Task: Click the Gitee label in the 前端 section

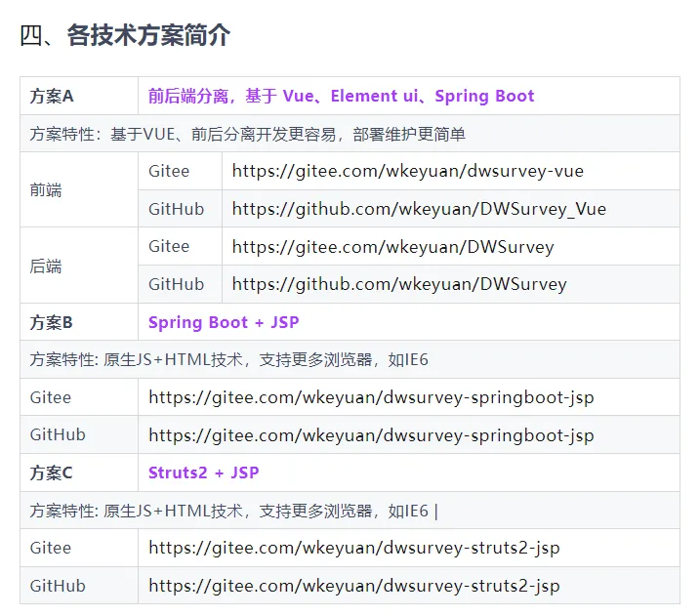Action: (169, 171)
